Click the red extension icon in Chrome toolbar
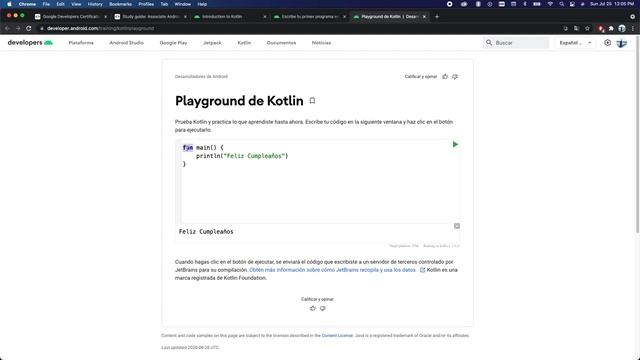The height and width of the screenshot is (360, 640). (x=601, y=28)
